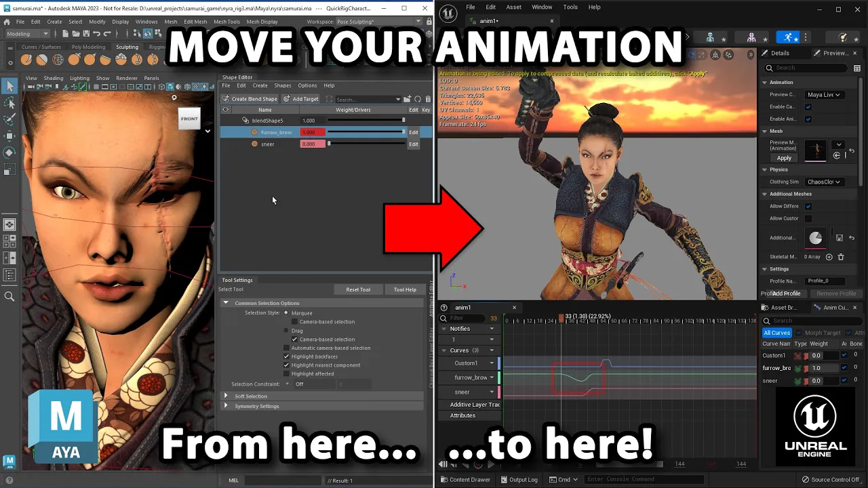Open the Modeling menu set dropdown

[x=27, y=34]
